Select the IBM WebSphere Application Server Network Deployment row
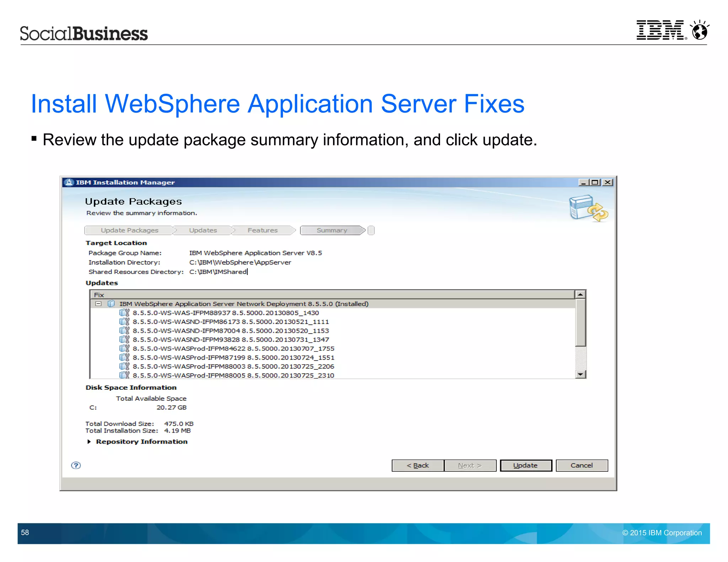Screen dimensions: 728x562 pos(333,304)
